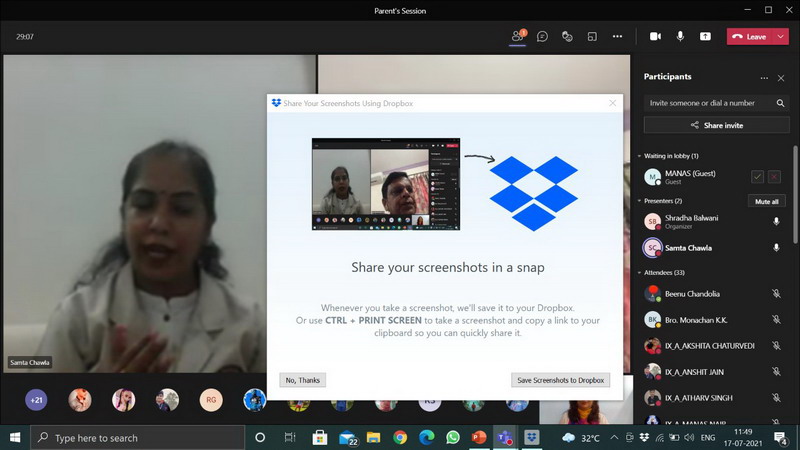Click Beenu Chandolia's muted mic icon
800x450 pixels.
click(776, 293)
